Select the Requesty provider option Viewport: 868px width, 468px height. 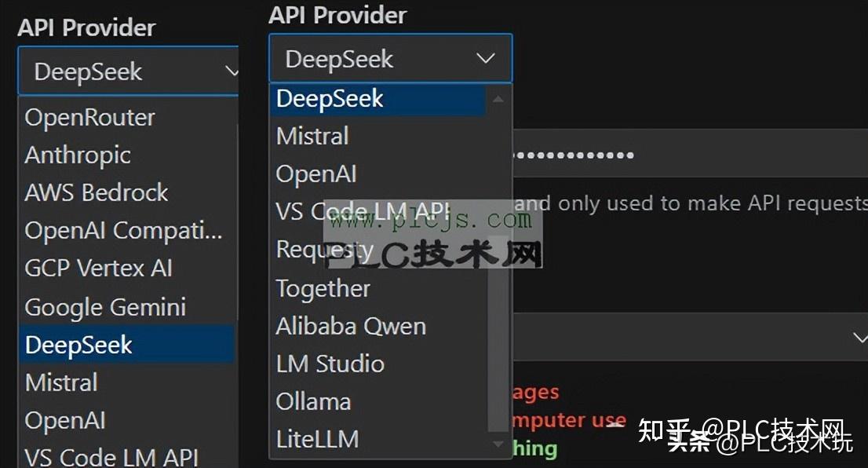[x=378, y=250]
